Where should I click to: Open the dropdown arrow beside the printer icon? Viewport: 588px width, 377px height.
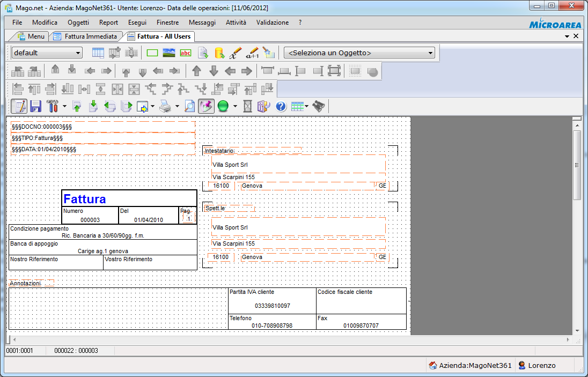[177, 106]
